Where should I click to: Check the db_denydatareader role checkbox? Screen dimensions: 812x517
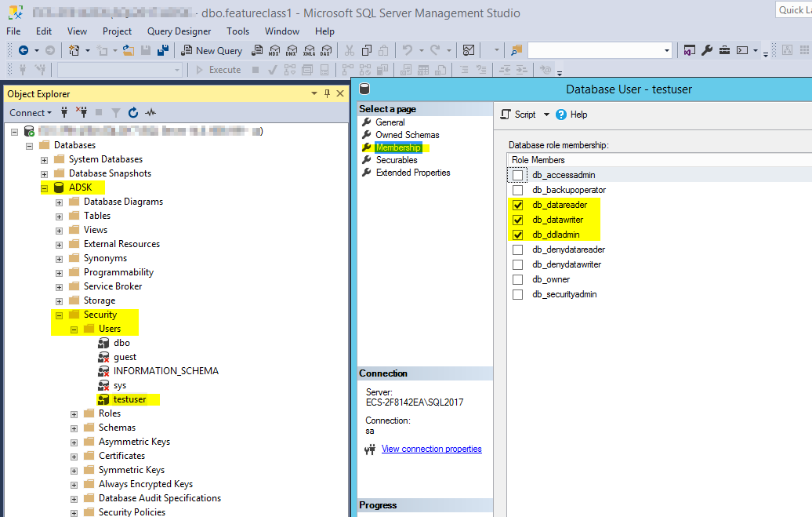coord(517,250)
